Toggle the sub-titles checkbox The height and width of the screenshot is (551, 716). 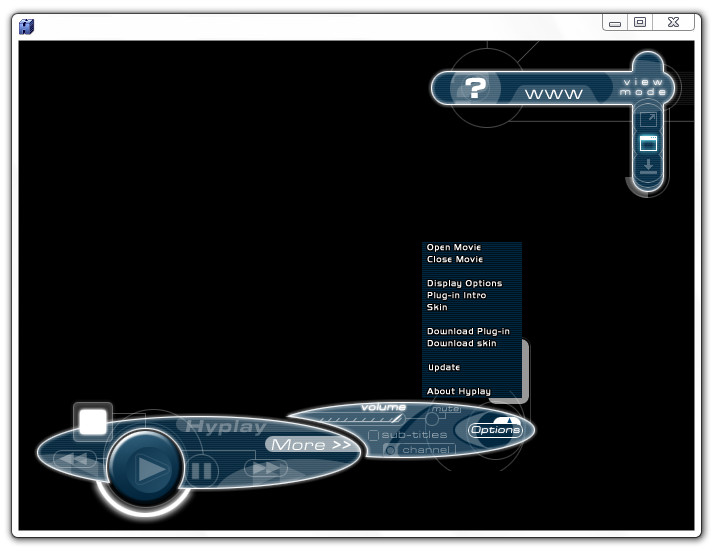click(373, 435)
